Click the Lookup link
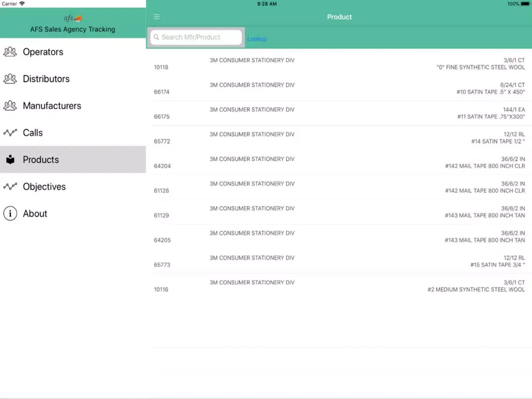 [257, 39]
